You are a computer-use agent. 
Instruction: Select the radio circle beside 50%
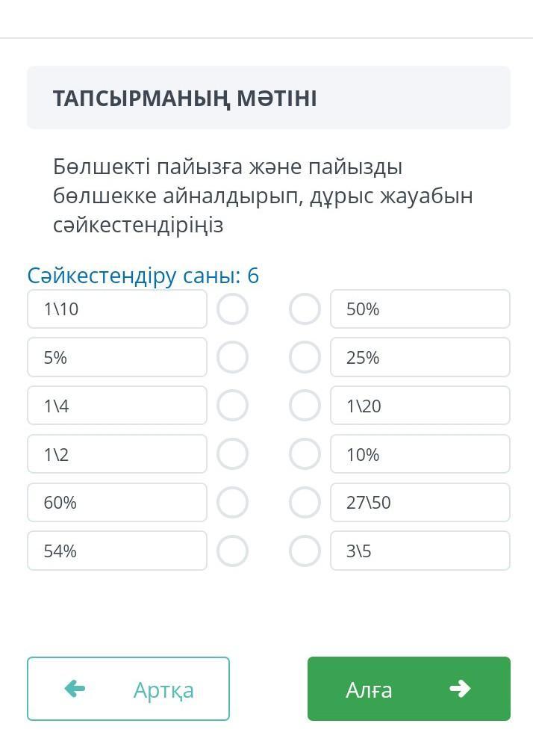(305, 309)
